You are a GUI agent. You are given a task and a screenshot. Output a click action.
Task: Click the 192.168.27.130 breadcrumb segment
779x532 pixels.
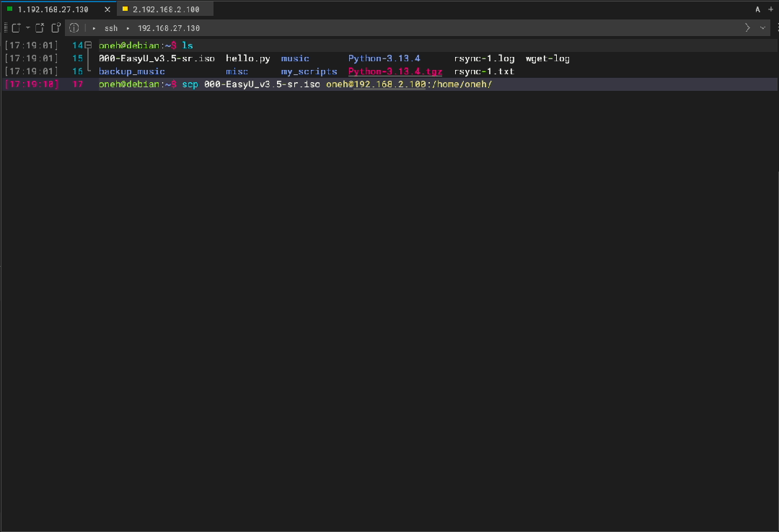(168, 28)
